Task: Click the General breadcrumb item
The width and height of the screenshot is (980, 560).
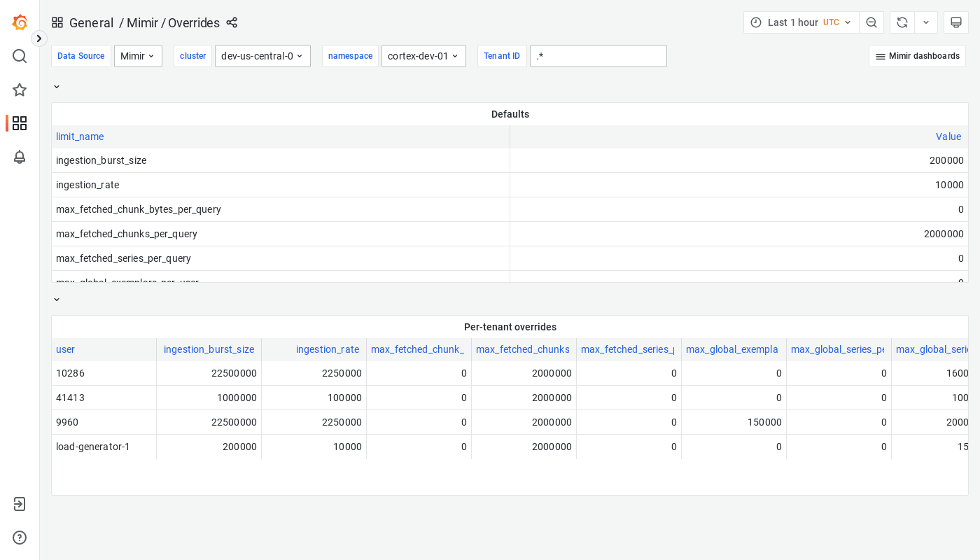Action: (92, 23)
